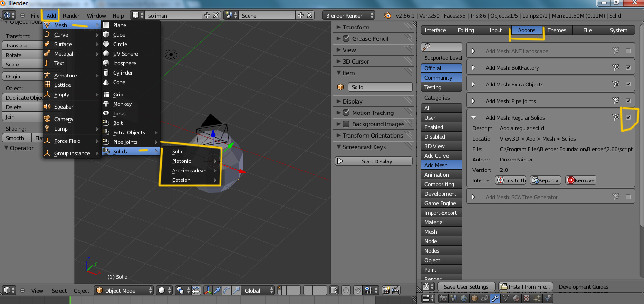Viewport: 644px width, 304px height.
Task: Uncheck the Regular Solids addon checkbox
Action: [x=628, y=117]
